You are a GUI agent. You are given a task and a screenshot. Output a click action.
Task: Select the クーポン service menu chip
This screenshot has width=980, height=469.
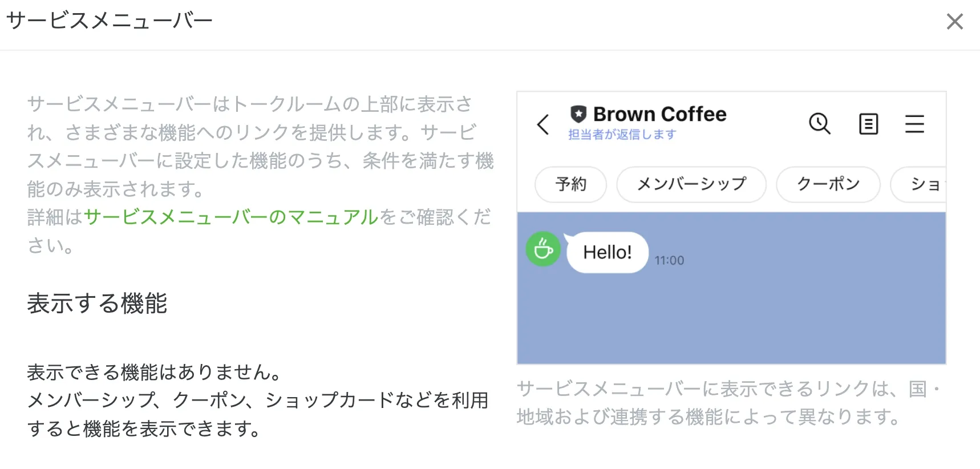(828, 184)
